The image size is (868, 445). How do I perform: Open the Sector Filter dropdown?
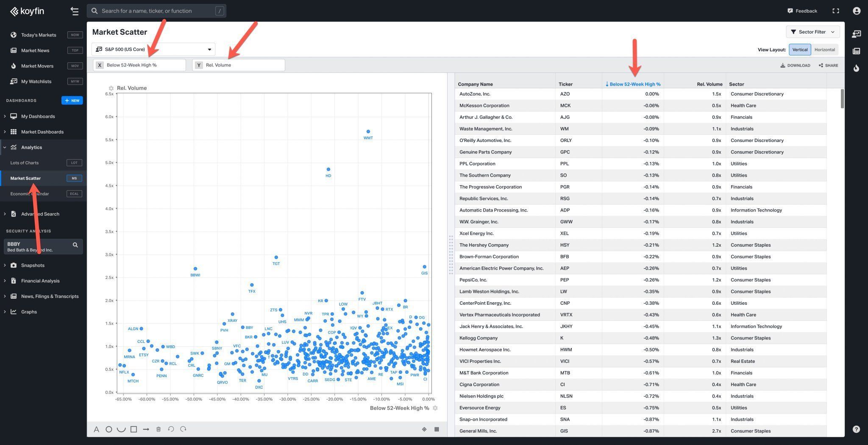[x=812, y=32]
